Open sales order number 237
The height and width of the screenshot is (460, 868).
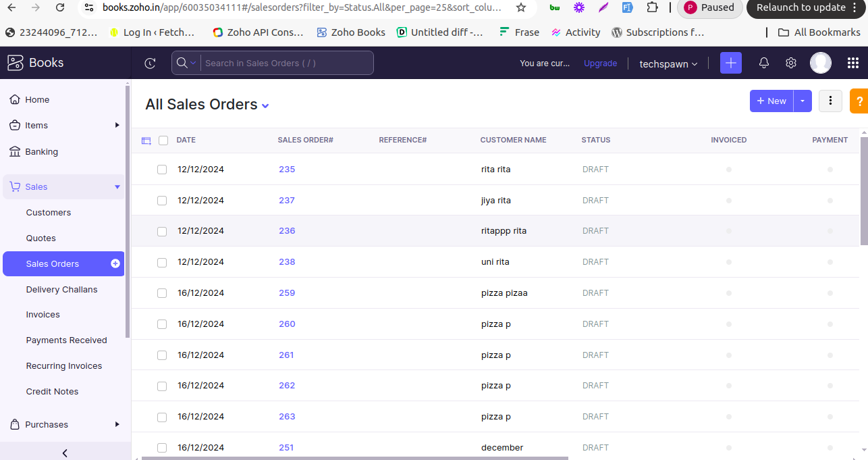click(287, 201)
